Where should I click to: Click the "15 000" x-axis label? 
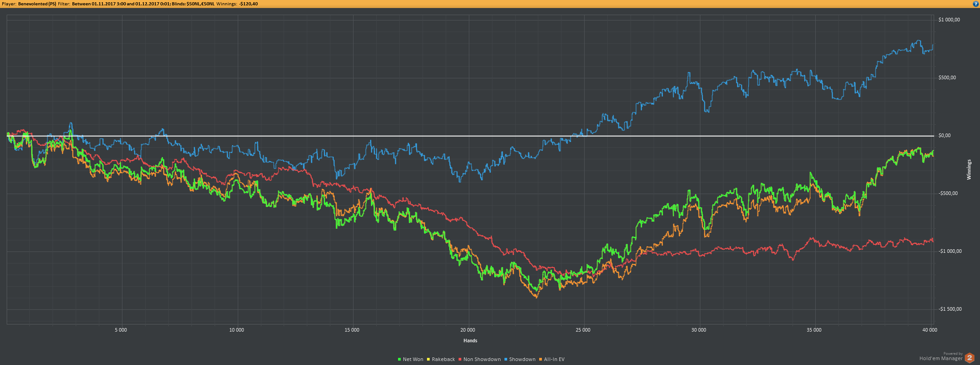pos(352,330)
